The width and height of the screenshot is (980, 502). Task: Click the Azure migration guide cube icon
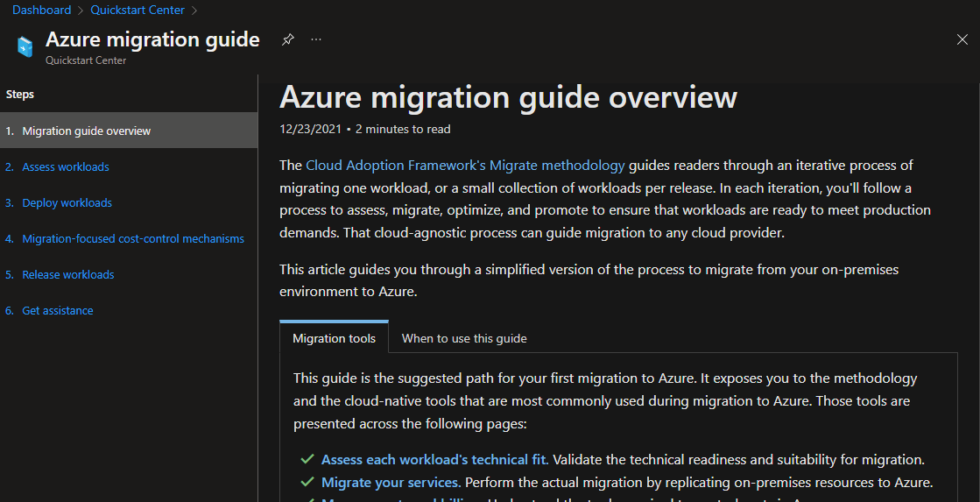tap(25, 46)
